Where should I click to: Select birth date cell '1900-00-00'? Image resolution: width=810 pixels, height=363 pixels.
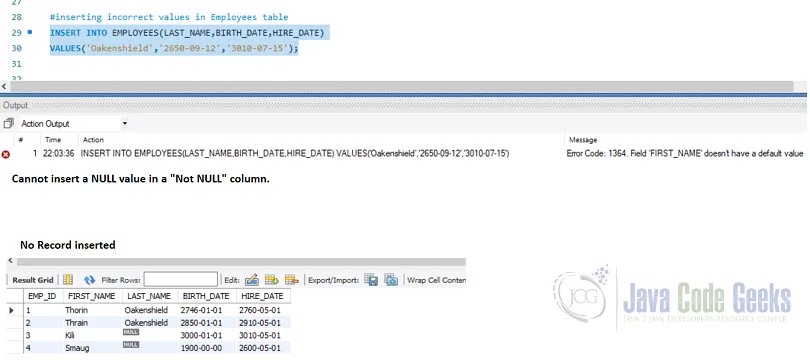207,348
